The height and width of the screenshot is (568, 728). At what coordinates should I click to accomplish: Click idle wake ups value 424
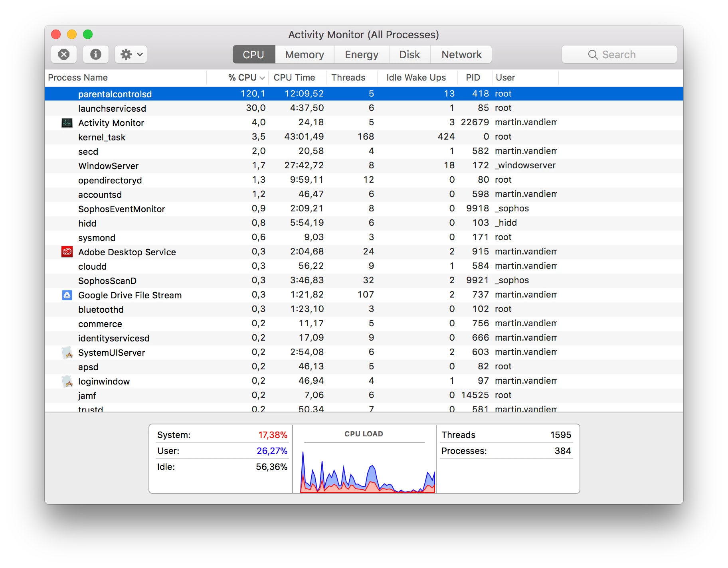point(446,137)
